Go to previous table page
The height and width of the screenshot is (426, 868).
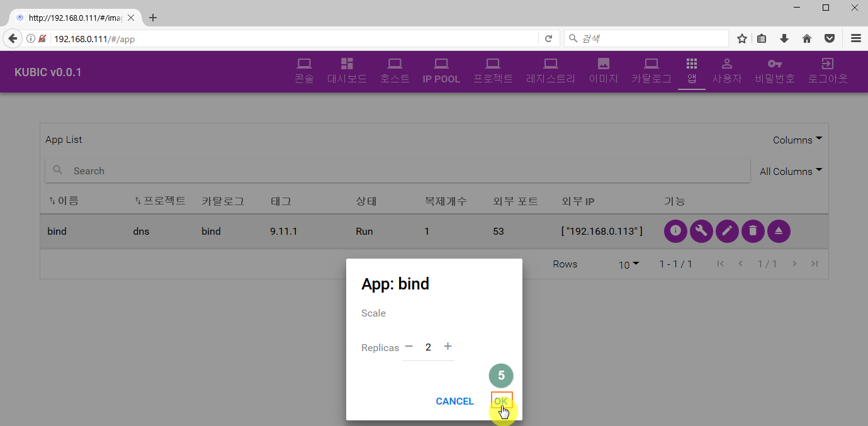click(741, 264)
